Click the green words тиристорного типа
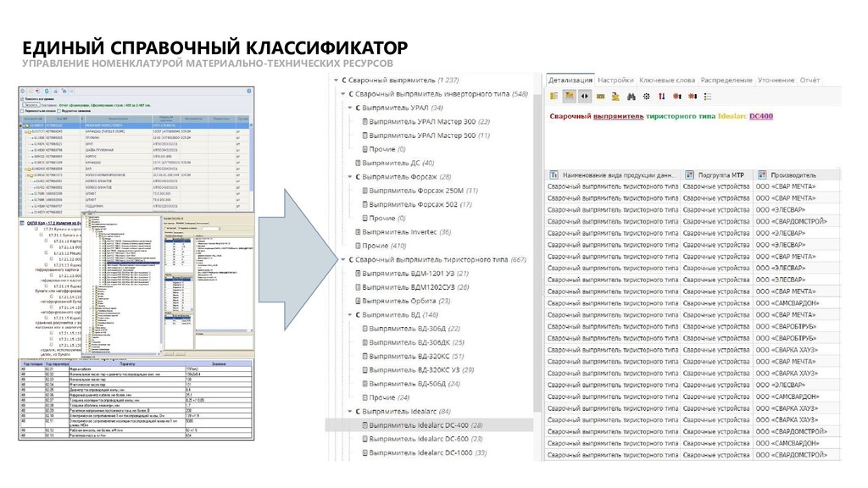This screenshot has width=868, height=488. coord(681,116)
